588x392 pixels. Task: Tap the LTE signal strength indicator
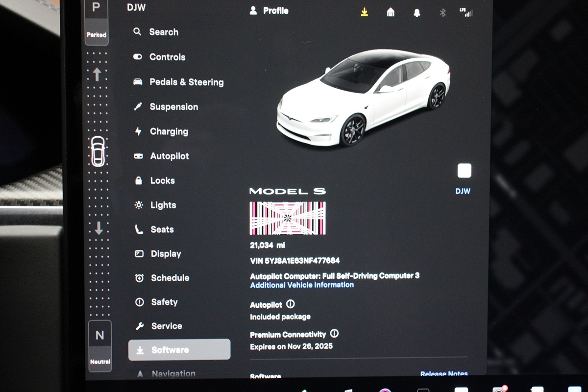tap(466, 12)
